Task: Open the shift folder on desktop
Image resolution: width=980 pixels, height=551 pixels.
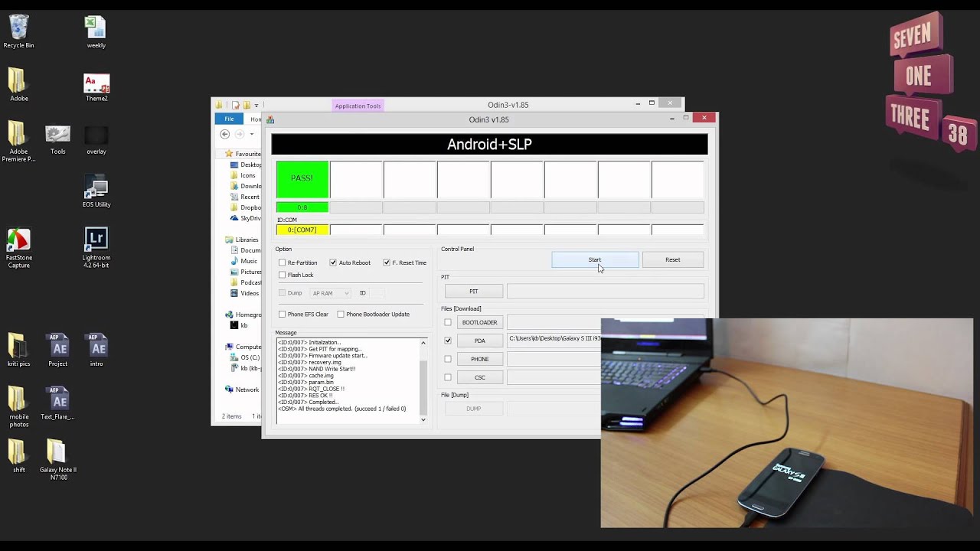Action: point(18,456)
